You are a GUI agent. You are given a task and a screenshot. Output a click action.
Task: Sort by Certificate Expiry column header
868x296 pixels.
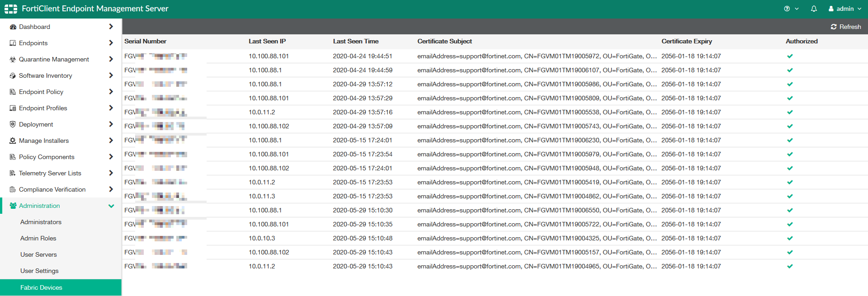(x=687, y=41)
